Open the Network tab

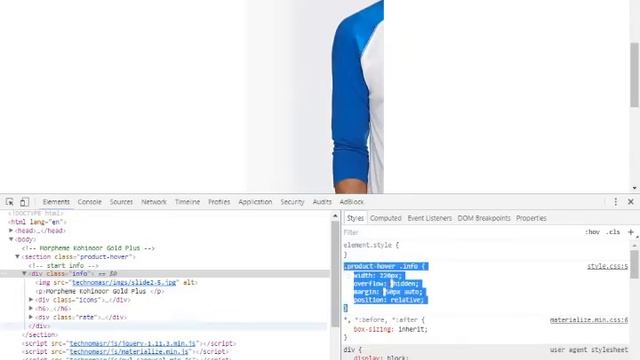tap(154, 202)
